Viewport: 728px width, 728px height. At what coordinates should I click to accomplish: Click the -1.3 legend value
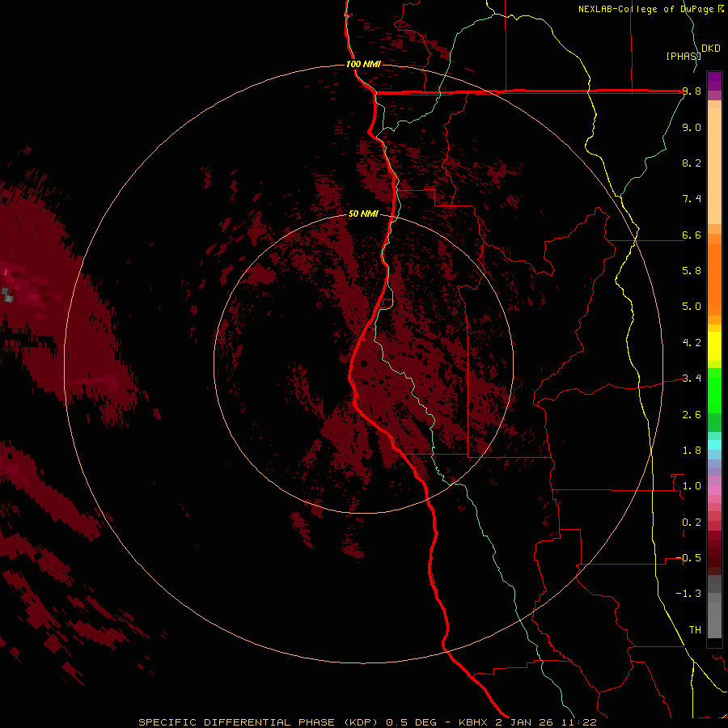[689, 594]
